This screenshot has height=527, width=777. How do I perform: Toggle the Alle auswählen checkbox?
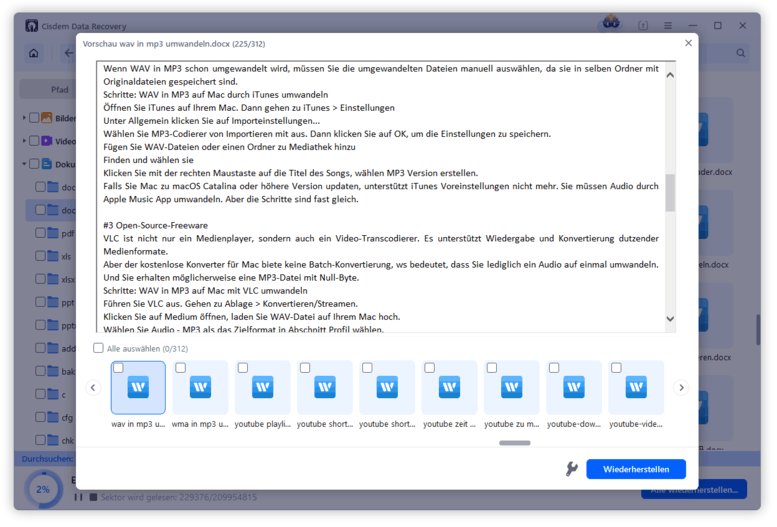(98, 348)
